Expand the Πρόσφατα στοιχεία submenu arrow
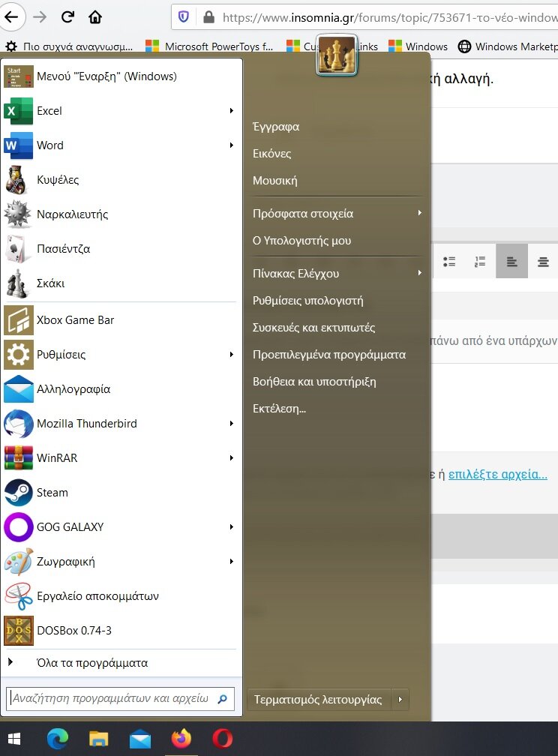 point(419,213)
